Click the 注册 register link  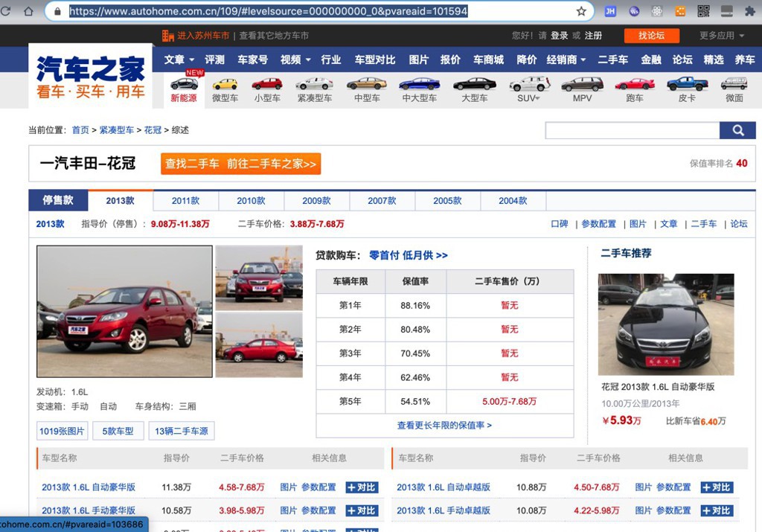[593, 36]
